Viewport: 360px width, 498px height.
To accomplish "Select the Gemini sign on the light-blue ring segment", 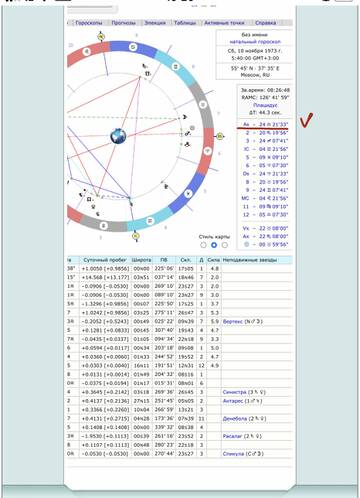I will pos(176,67).
